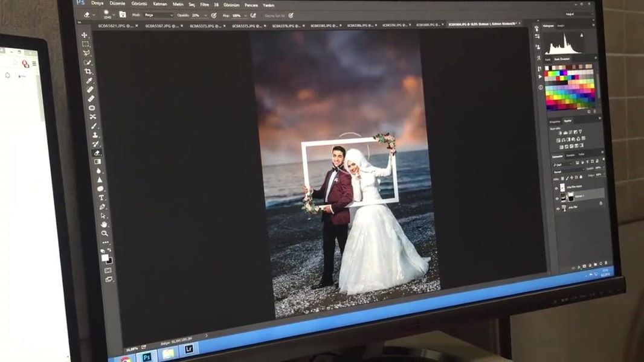Open the Opaklık slider dropdown arrow

click(205, 16)
